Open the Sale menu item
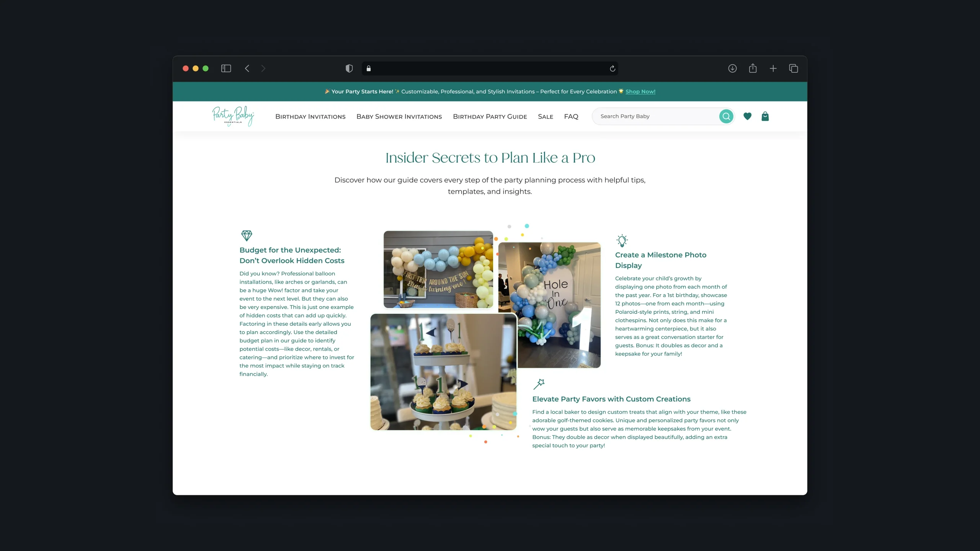Screen dimensions: 980x551 pyautogui.click(x=546, y=117)
